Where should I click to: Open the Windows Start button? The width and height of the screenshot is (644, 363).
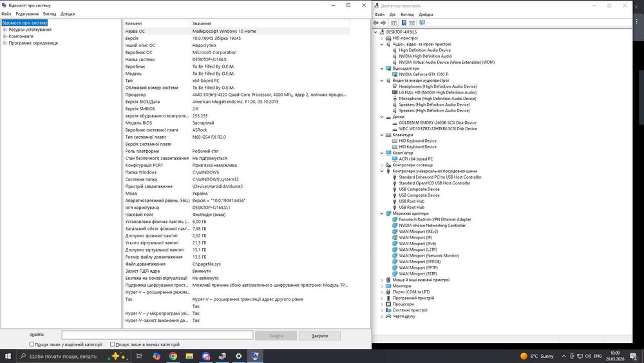(8, 356)
